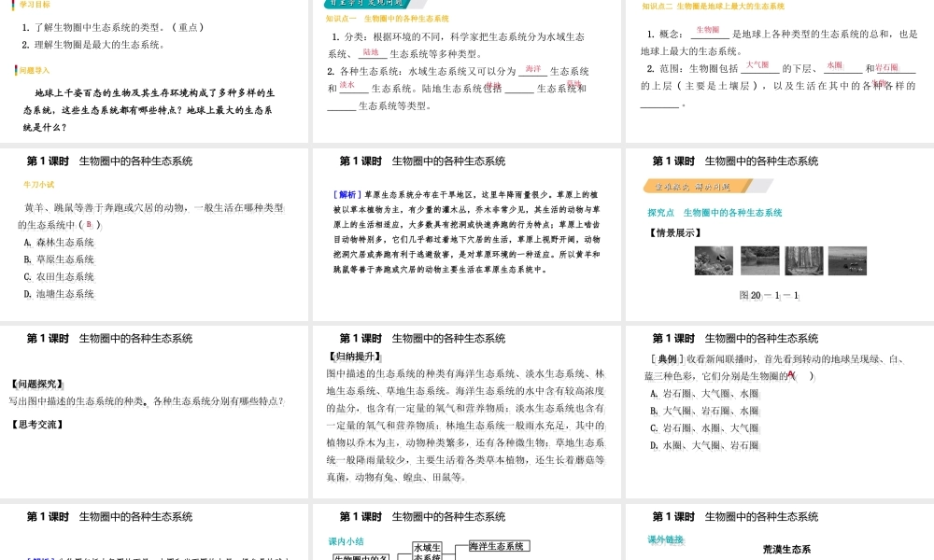
Task: Click the 课内小结 label
Action: pyautogui.click(x=347, y=541)
